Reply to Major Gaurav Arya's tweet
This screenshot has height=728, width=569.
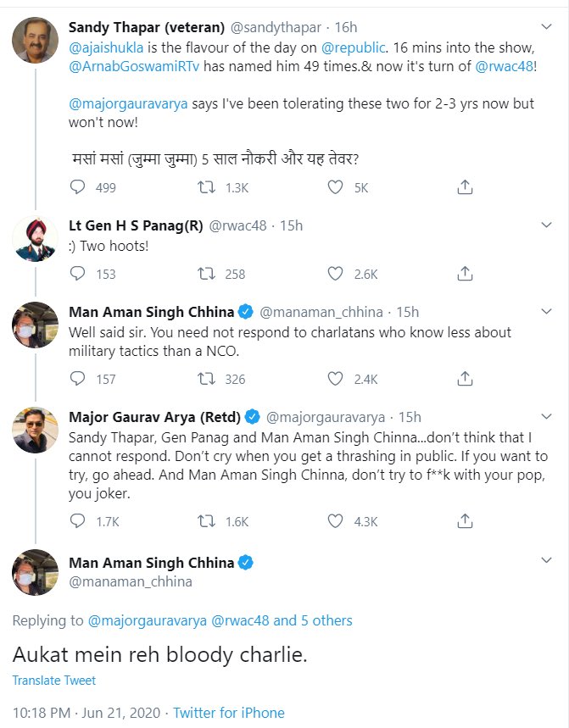point(77,521)
